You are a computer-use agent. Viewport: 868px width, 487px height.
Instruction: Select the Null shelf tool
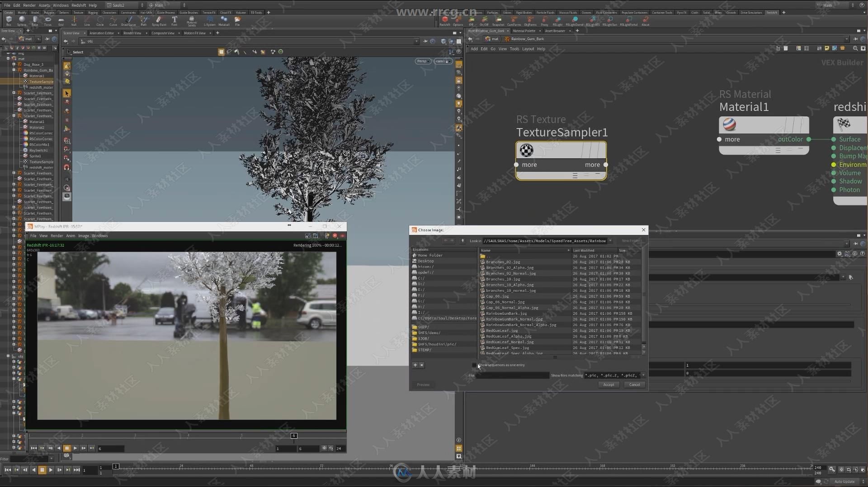coord(74,21)
